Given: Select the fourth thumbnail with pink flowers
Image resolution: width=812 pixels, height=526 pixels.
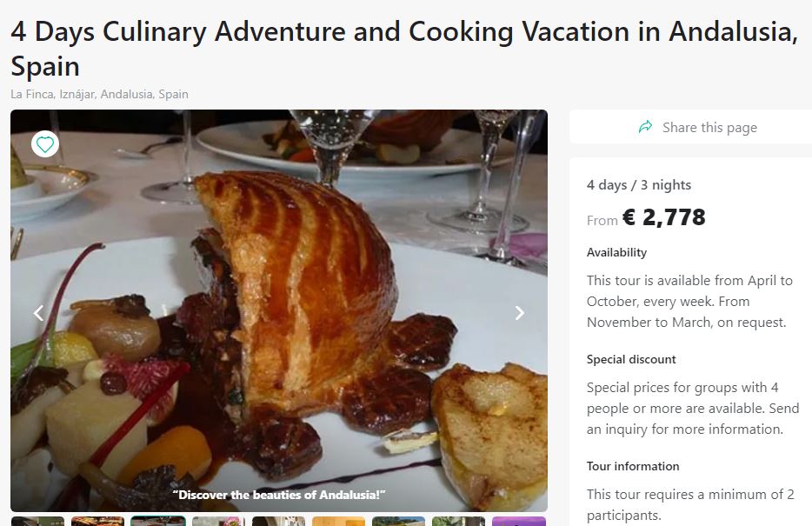Looking at the screenshot, I should [x=218, y=522].
